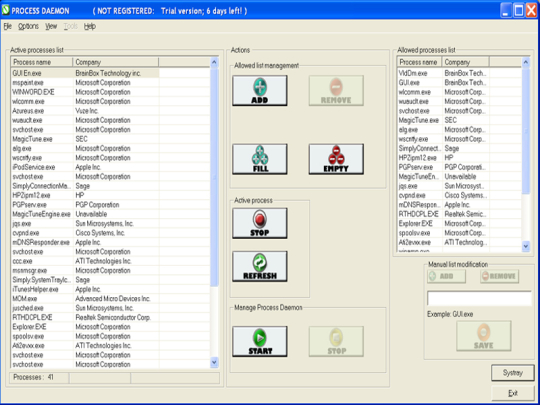
Task: Select MOM.exe in active processes list
Action: [x=111, y=299]
